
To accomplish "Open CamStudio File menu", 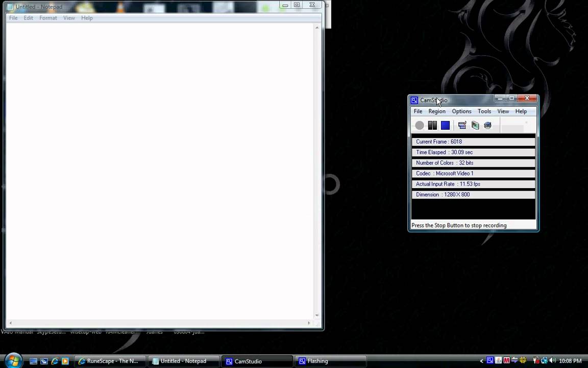I will pyautogui.click(x=418, y=111).
